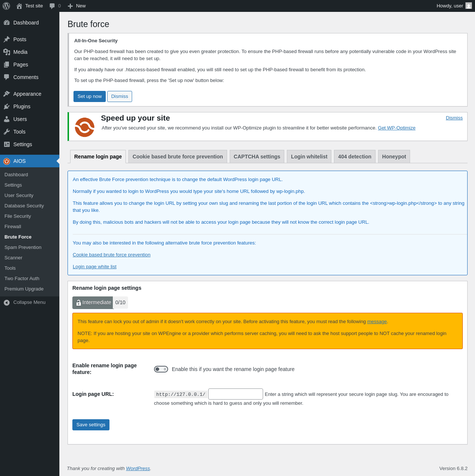This screenshot has width=475, height=476.
Task: Click the Media icon in the sidebar
Action: coord(7,52)
